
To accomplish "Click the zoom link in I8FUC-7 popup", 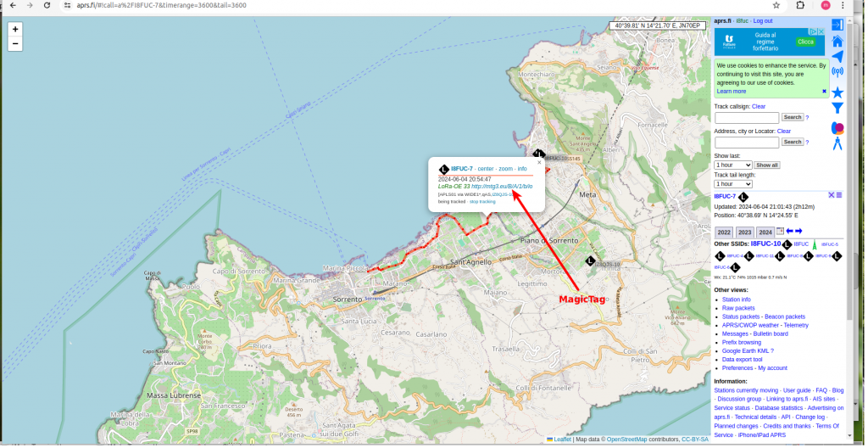I will pyautogui.click(x=505, y=169).
